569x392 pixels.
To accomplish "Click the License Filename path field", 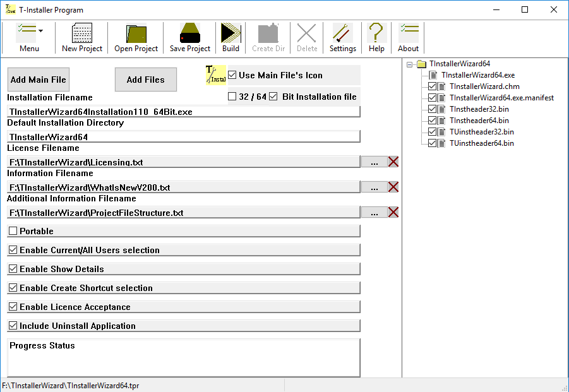I will 184,162.
